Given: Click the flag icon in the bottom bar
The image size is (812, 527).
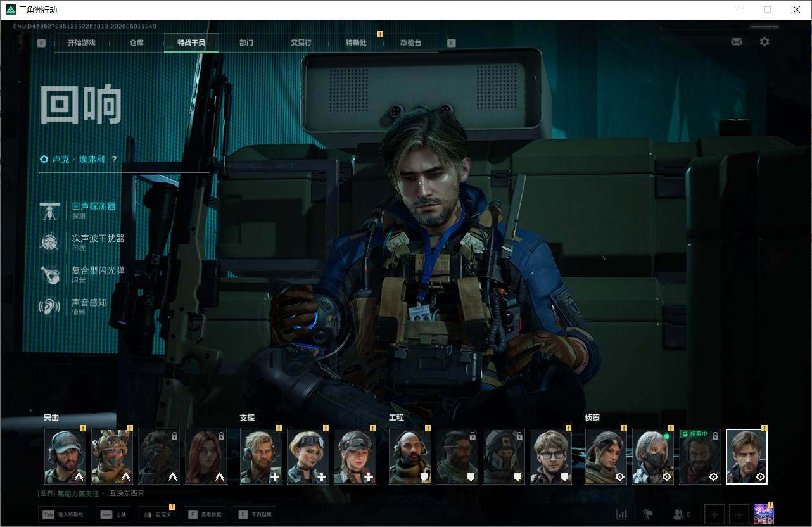Looking at the screenshot, I should 648,514.
